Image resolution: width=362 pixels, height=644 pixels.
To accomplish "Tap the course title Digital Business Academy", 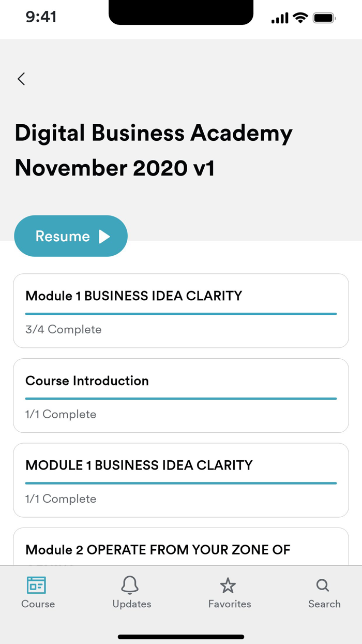I will tap(154, 133).
